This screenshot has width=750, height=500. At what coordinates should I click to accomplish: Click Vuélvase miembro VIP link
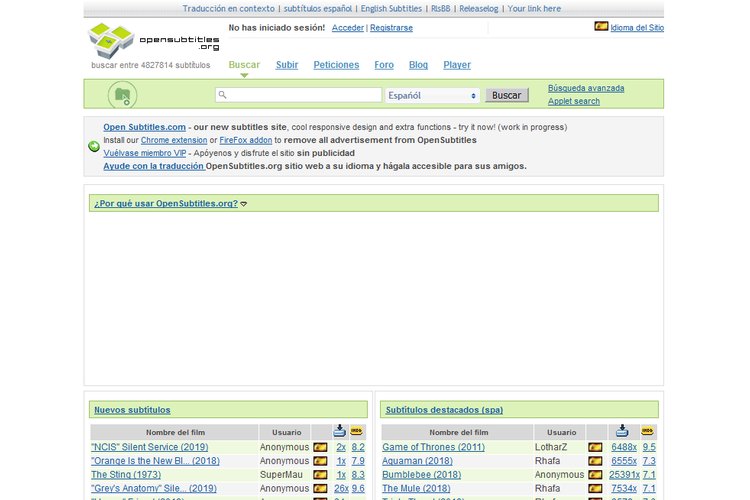tap(144, 153)
